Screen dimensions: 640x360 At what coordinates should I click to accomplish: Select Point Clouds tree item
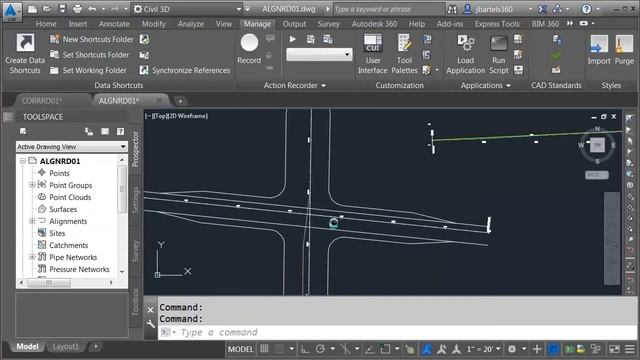coord(70,197)
